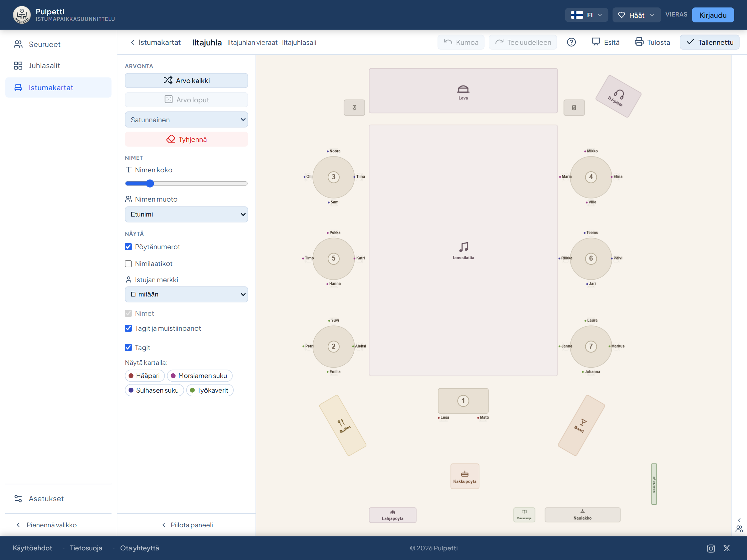Select the DJ-piste headphones element
The image size is (747, 560).
pyautogui.click(x=618, y=96)
